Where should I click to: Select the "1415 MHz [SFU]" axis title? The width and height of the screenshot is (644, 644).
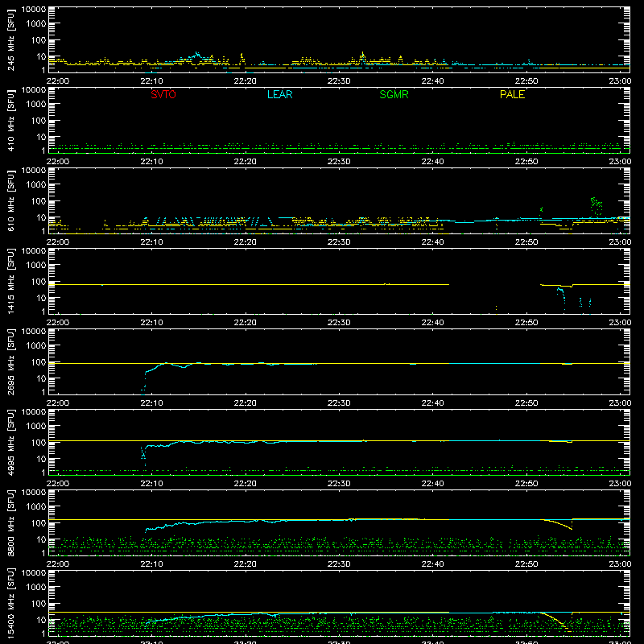(x=11, y=282)
